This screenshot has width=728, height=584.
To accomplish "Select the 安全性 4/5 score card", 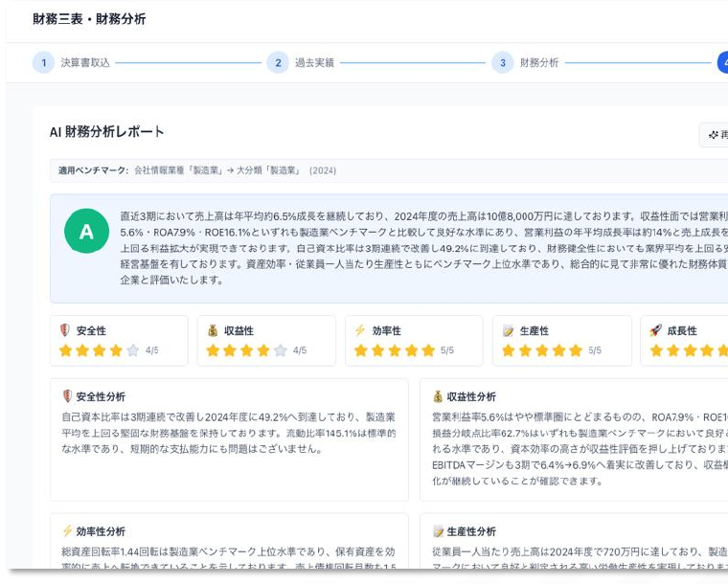I will pos(119,341).
